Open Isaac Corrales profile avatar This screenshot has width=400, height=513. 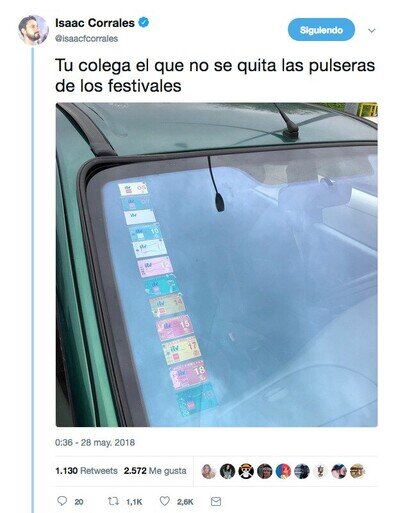coord(33,30)
